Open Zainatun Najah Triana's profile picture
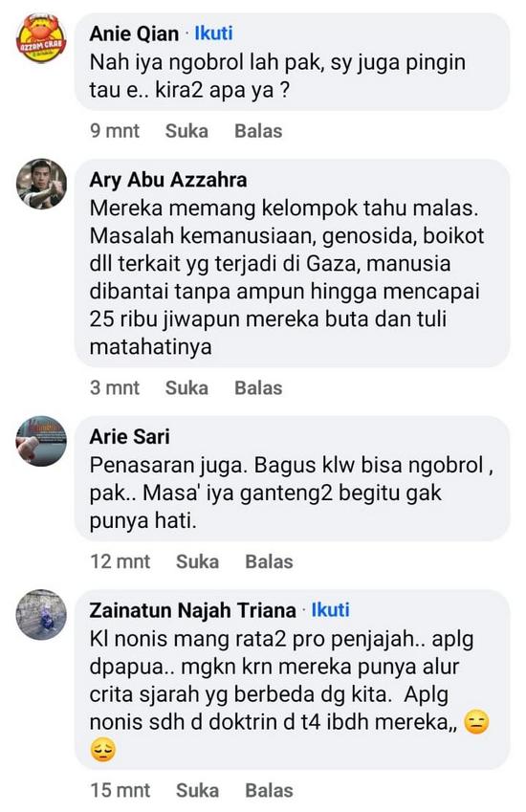Image resolution: width=526 pixels, height=812 pixels. [x=41, y=614]
